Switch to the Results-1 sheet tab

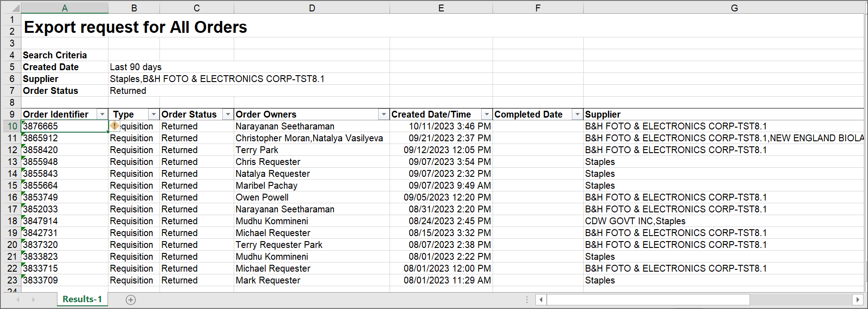pyautogui.click(x=82, y=299)
